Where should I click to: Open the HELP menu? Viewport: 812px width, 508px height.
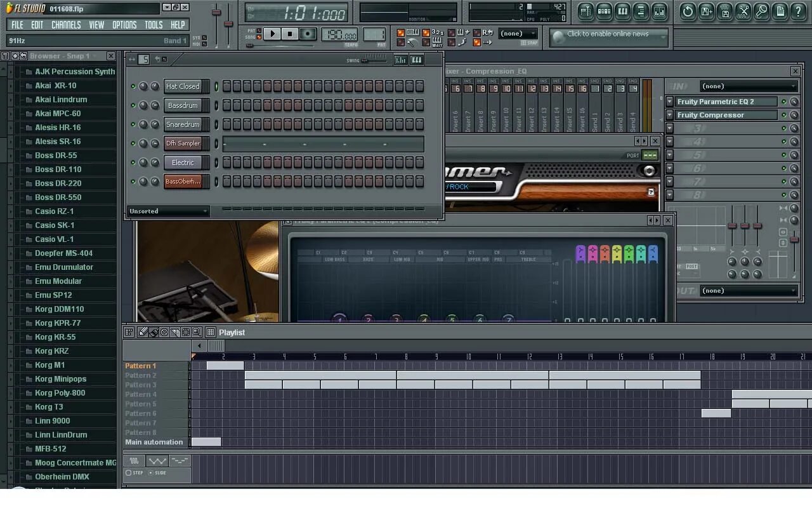[178, 25]
